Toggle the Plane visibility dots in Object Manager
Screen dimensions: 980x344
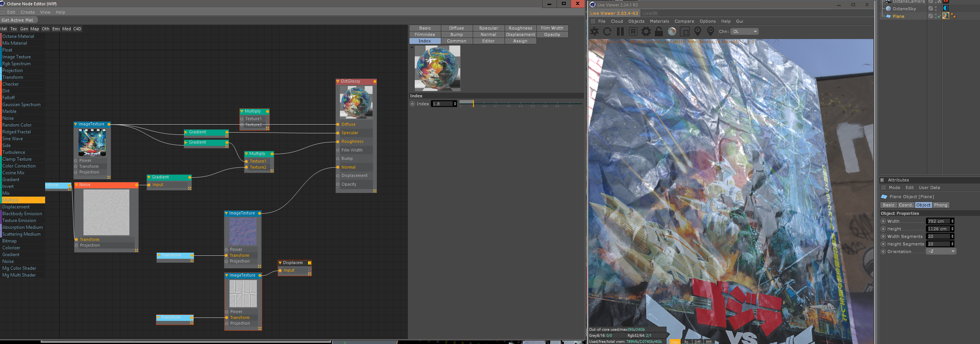936,16
